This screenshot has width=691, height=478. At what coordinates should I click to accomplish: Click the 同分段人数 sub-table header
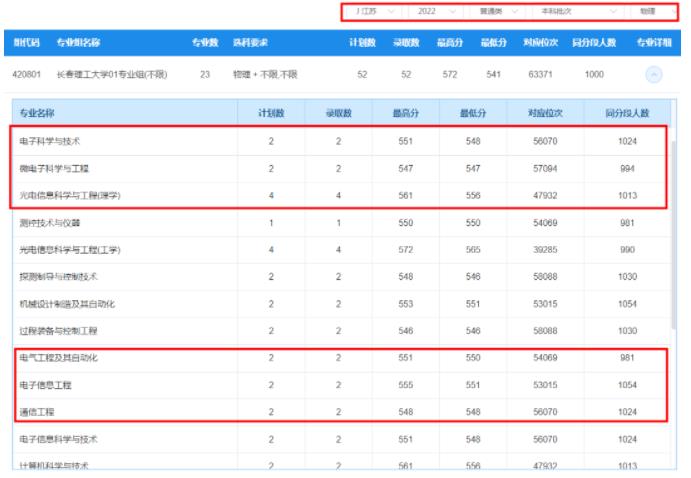tap(627, 113)
